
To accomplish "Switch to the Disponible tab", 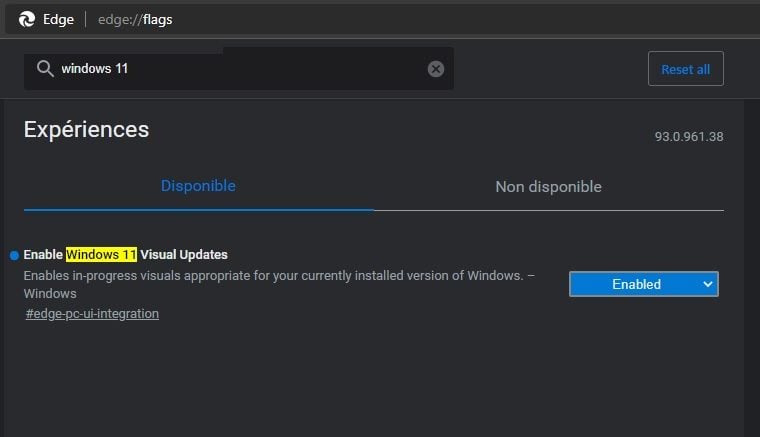I will pyautogui.click(x=198, y=186).
